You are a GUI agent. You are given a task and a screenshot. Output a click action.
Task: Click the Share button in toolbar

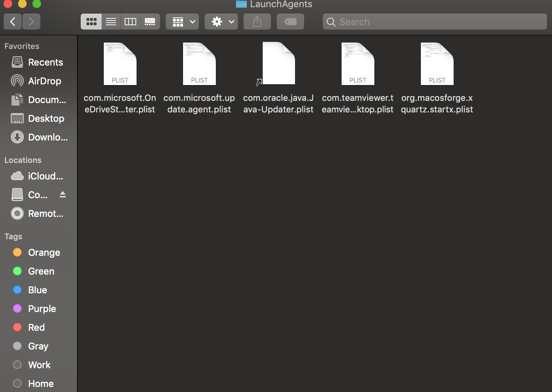(x=257, y=22)
